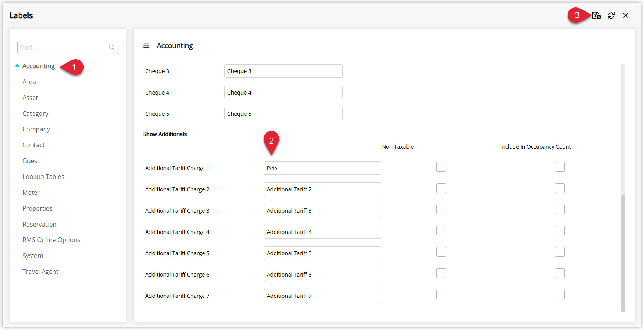
Task: Click the Non Taxable column header
Action: [398, 147]
